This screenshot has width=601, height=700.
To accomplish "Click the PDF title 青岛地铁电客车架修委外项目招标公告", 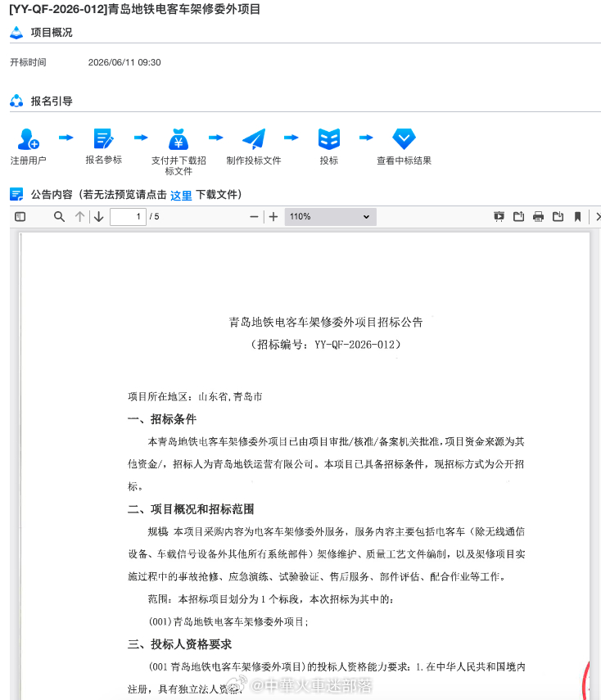I will [x=326, y=323].
